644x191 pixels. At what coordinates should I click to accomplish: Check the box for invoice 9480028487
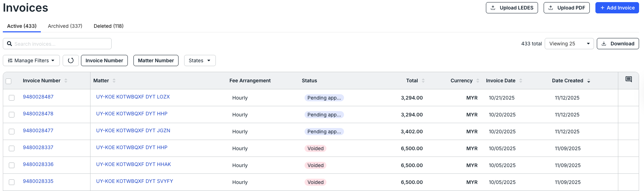tap(12, 98)
